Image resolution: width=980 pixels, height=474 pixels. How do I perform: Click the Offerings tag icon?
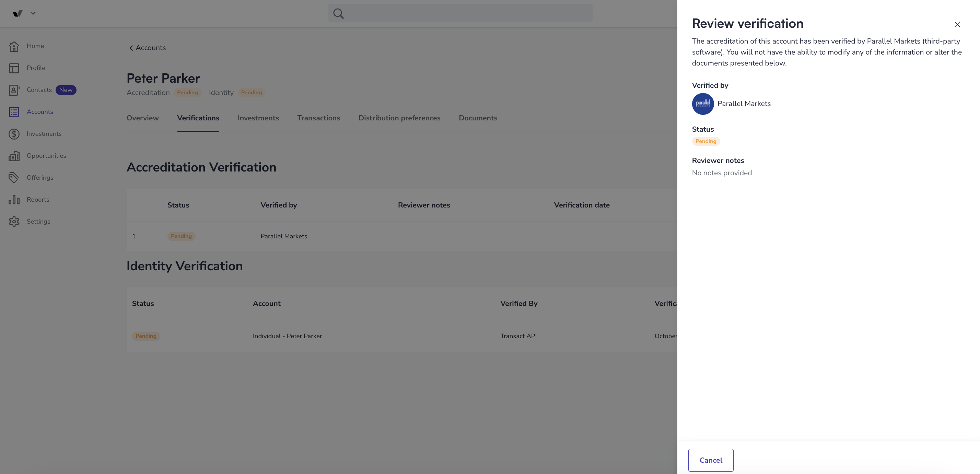click(x=14, y=178)
